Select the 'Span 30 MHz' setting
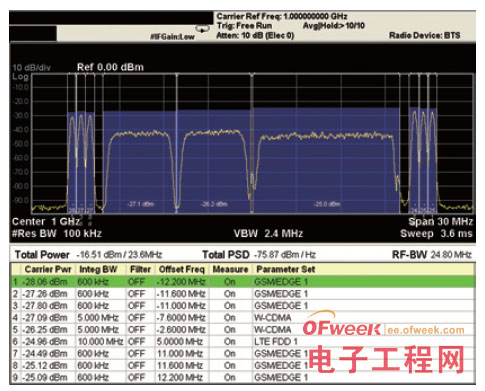Image resolution: width=485 pixels, height=391 pixels. click(x=441, y=222)
